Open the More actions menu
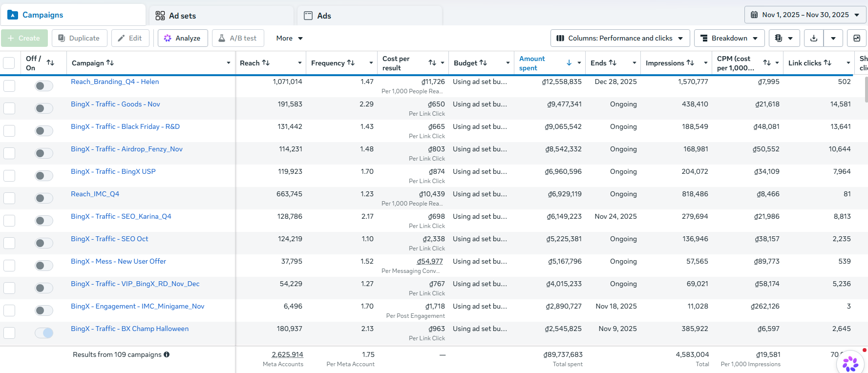868x373 pixels. [x=289, y=38]
